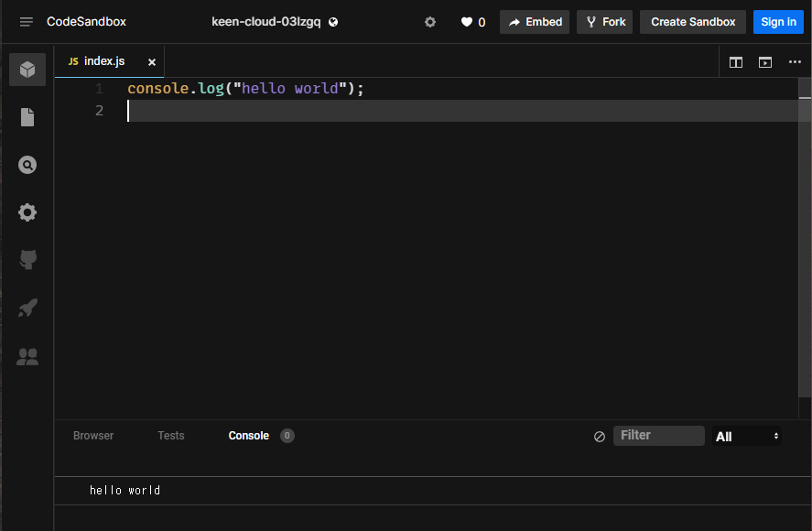Viewport: 812px width, 531px height.
Task: Open the Live collaboration people icon
Action: point(27,356)
